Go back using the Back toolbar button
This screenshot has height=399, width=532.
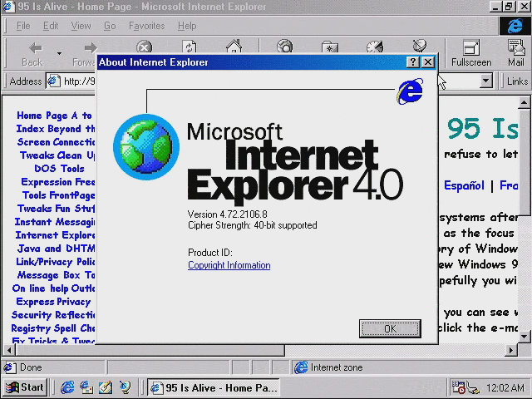32,53
